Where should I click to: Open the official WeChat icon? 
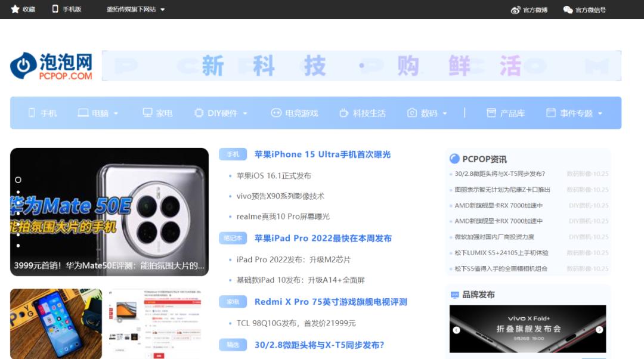[x=568, y=10]
